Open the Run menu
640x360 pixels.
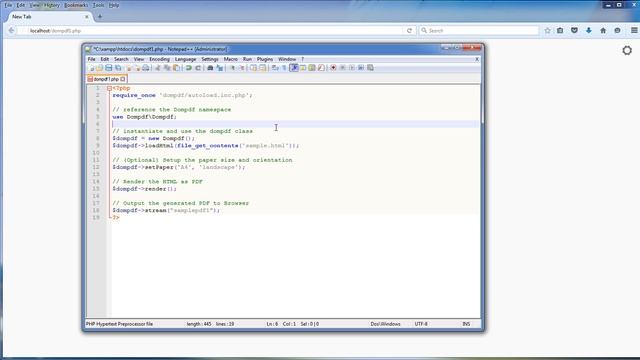(x=247, y=59)
